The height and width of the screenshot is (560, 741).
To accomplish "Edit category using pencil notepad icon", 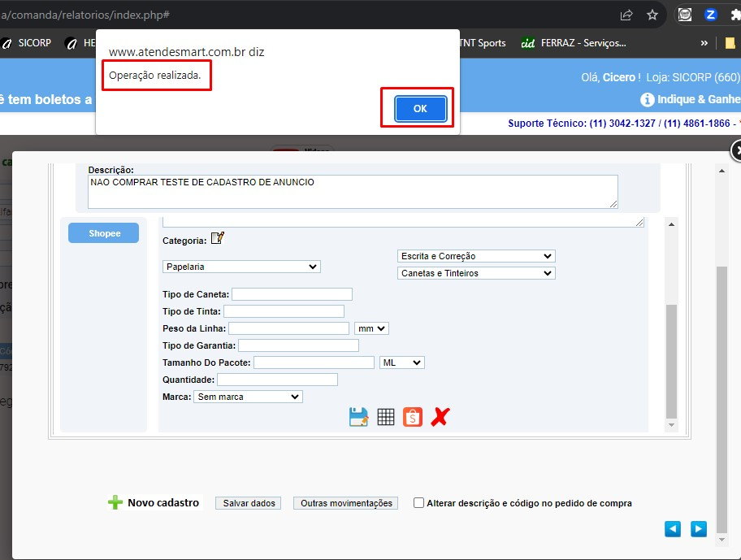I will pos(218,237).
